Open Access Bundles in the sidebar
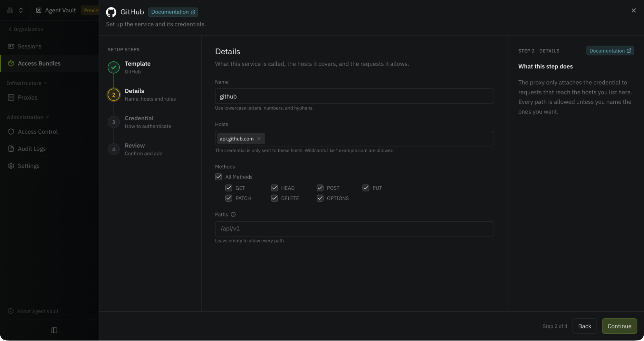 pos(49,64)
